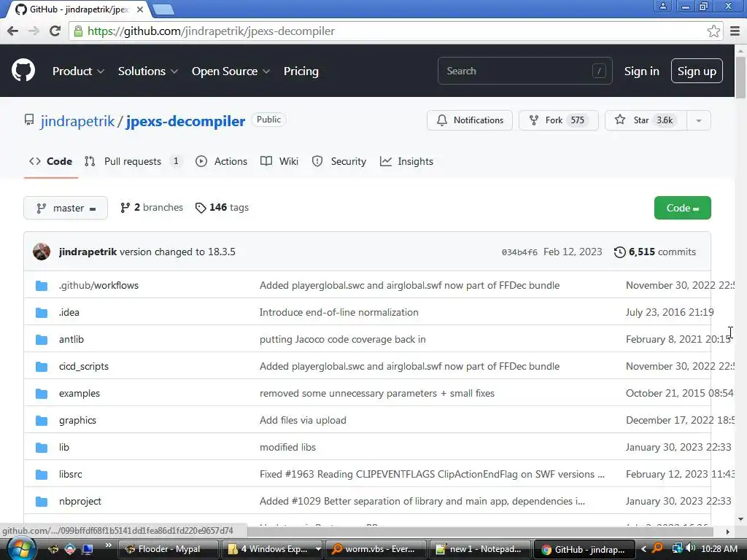Open the Wiki tab
This screenshot has width=747, height=560.
coord(279,161)
